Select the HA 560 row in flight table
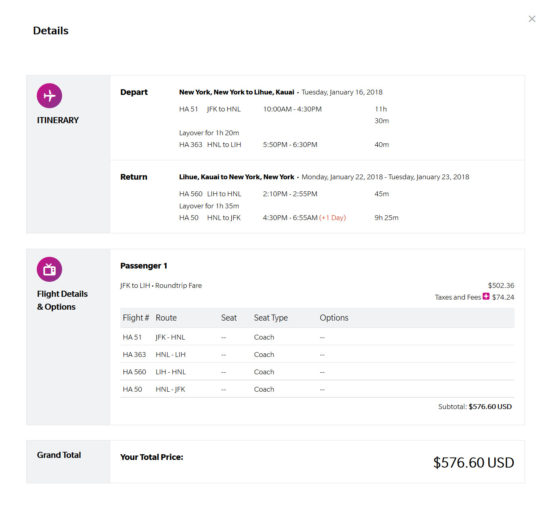Image resolution: width=550 pixels, height=514 pixels. [317, 372]
